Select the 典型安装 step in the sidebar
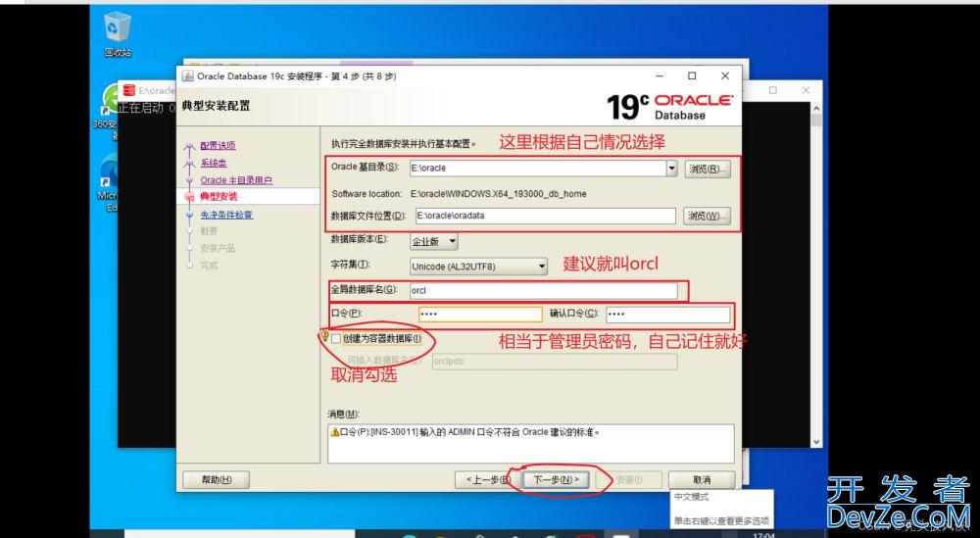 (219, 196)
